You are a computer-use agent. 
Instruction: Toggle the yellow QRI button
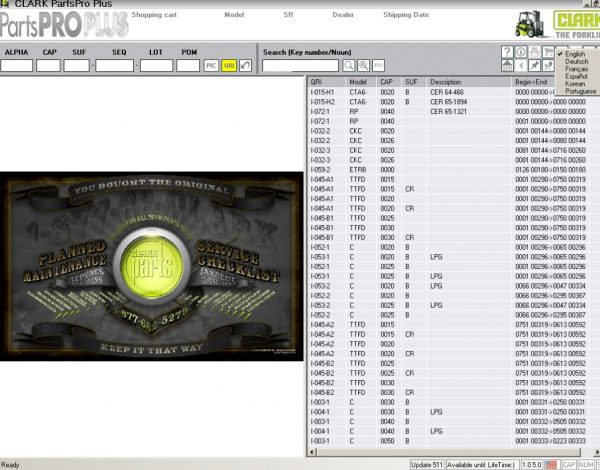229,65
